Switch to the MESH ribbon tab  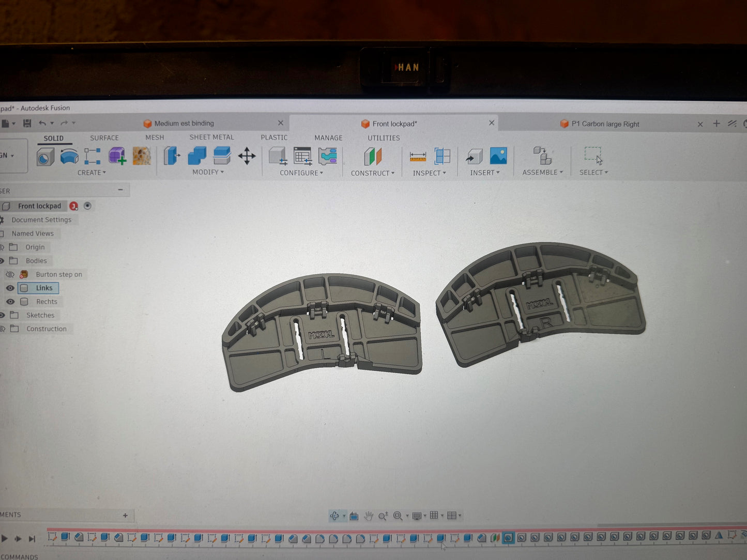pos(155,137)
